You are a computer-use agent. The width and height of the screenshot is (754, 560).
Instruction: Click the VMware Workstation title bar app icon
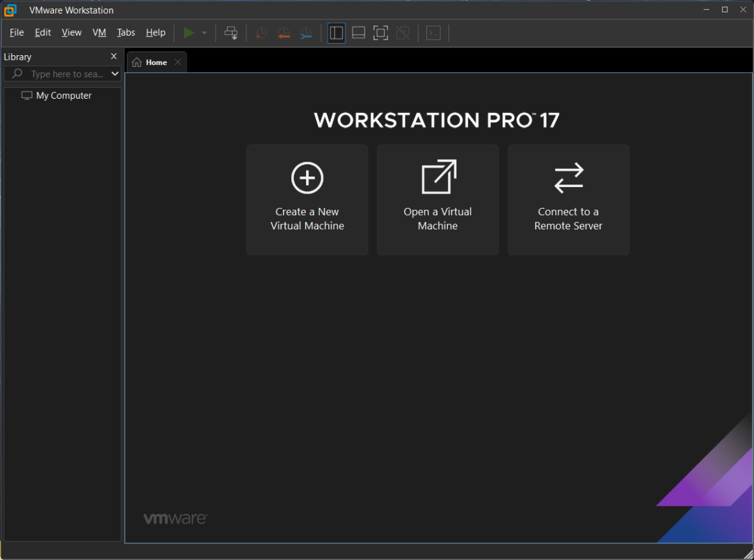(10, 10)
